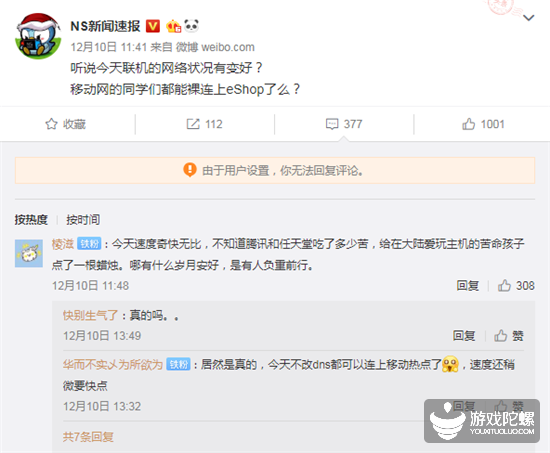The height and width of the screenshot is (453, 550).
Task: Like 楼滋's comment with 308 thumbs-up
Action: click(x=516, y=286)
